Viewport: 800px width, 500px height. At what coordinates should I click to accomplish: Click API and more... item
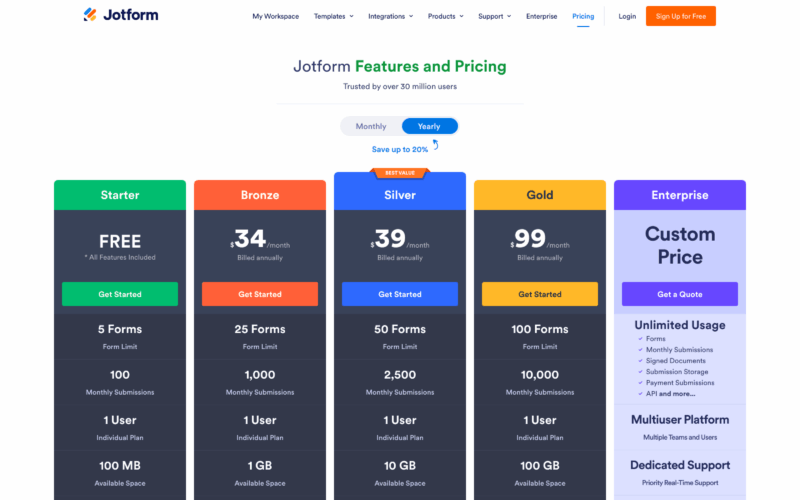pyautogui.click(x=670, y=394)
